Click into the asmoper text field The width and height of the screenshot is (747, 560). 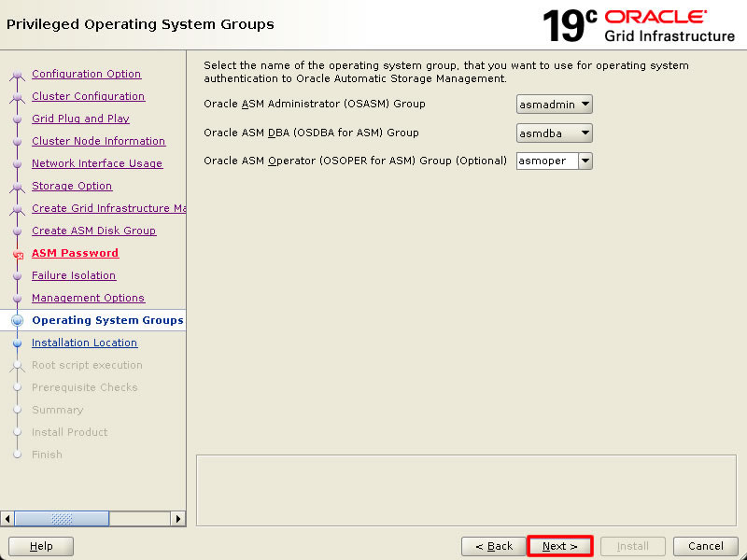(x=547, y=161)
